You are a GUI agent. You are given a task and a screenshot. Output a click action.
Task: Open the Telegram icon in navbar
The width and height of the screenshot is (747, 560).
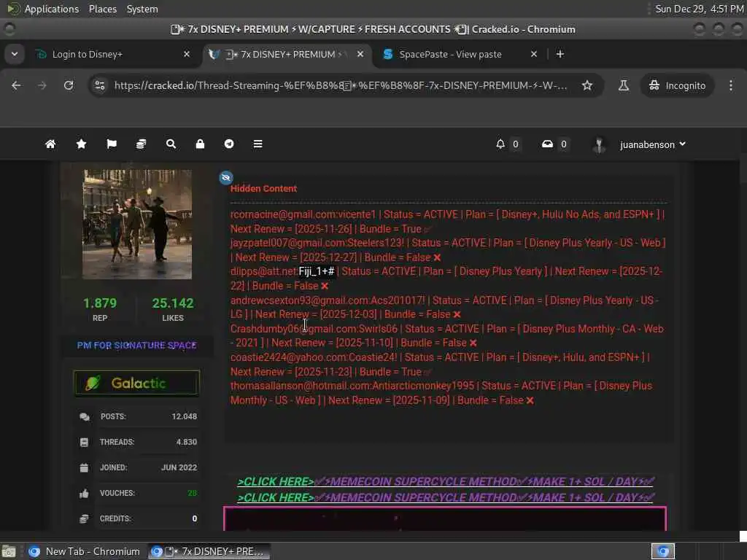tap(229, 144)
